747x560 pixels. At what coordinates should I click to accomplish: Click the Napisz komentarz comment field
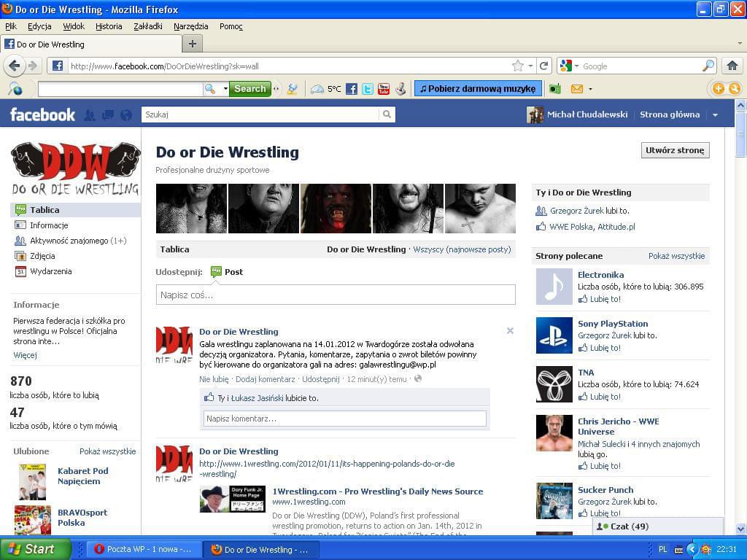pyautogui.click(x=344, y=419)
